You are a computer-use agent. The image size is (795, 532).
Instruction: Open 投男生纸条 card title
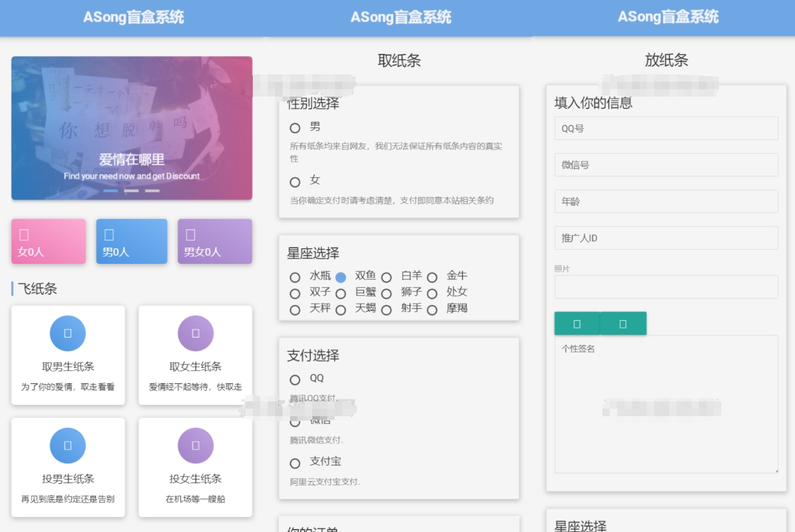[68, 479]
